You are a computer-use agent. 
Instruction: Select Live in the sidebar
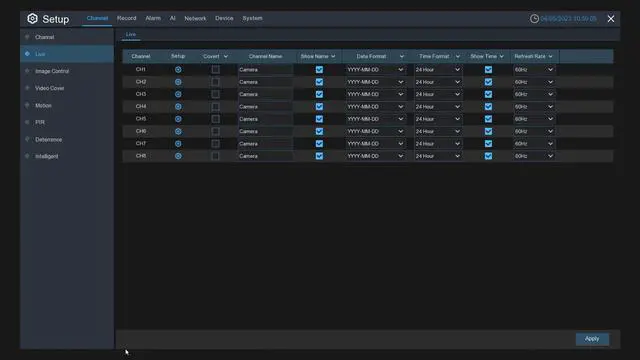pos(67,54)
